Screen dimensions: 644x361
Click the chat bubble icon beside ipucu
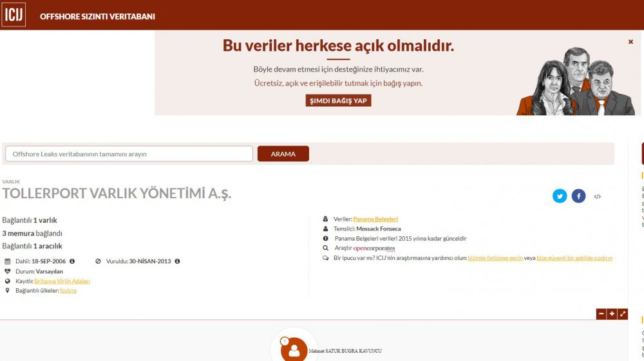pyautogui.click(x=325, y=258)
